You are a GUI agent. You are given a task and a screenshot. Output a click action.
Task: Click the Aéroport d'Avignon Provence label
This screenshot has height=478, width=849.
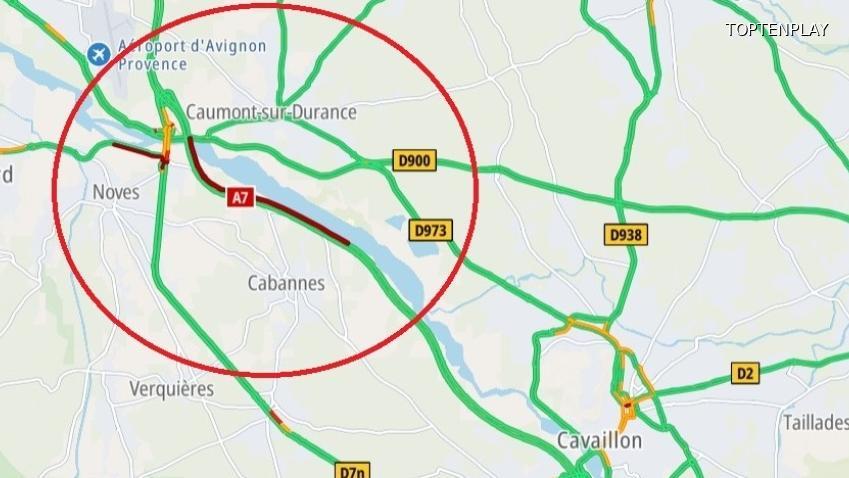tap(192, 55)
